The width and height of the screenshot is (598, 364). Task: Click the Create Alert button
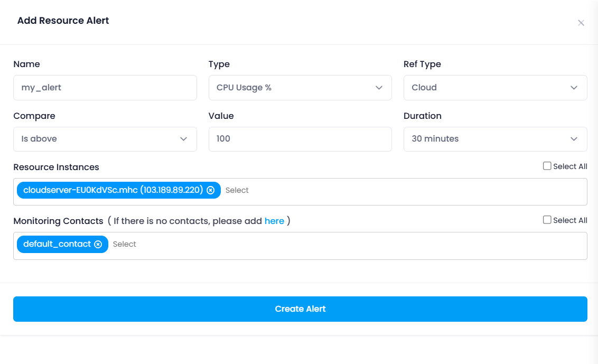tap(300, 309)
